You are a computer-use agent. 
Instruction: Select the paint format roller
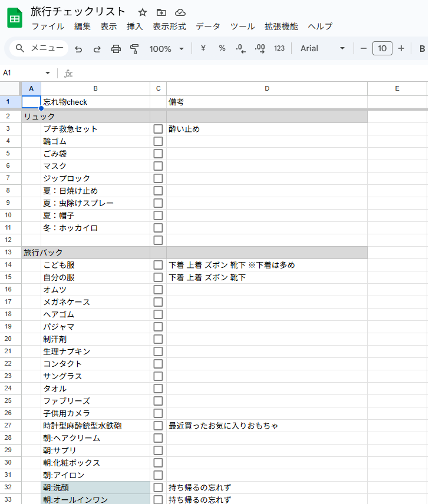[x=134, y=49]
